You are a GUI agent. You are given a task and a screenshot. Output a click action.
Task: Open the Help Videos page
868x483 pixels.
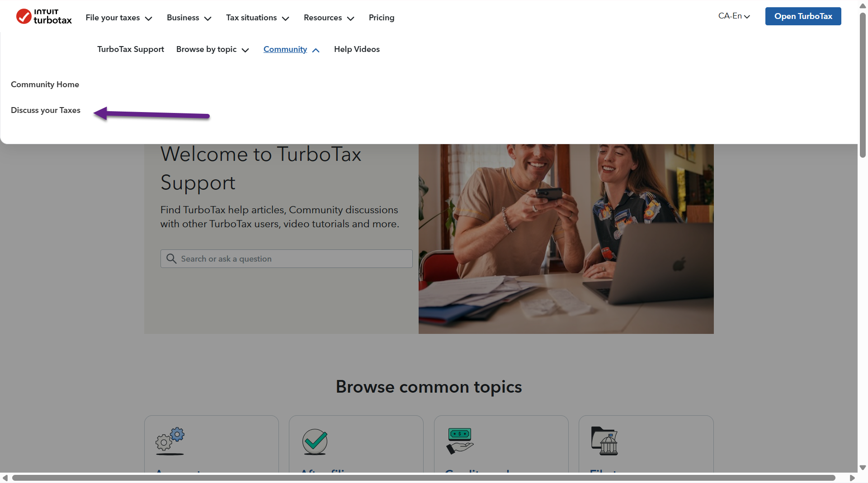tap(357, 49)
